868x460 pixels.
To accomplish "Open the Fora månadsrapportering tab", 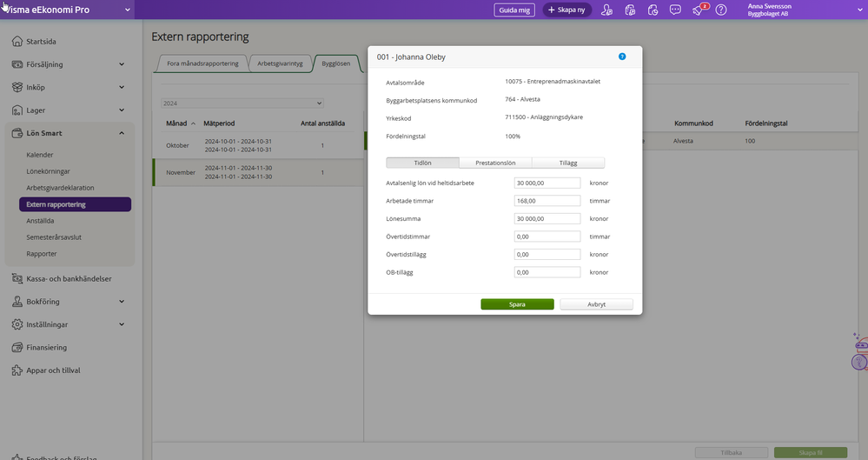I will tap(201, 63).
